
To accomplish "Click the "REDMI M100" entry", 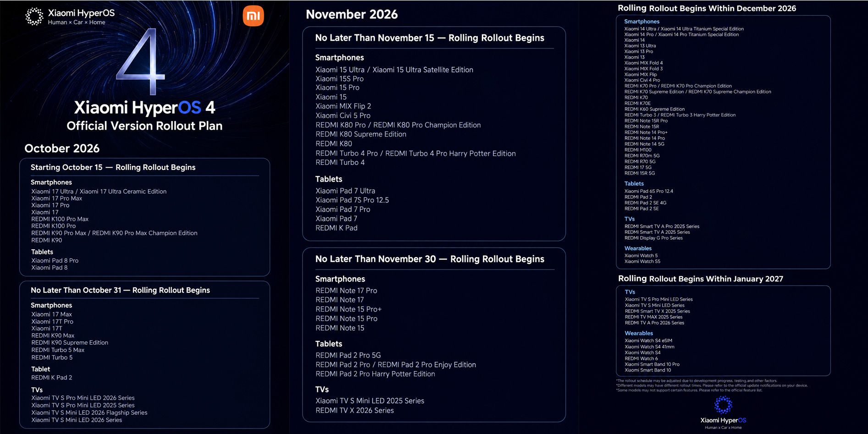I will tap(638, 150).
